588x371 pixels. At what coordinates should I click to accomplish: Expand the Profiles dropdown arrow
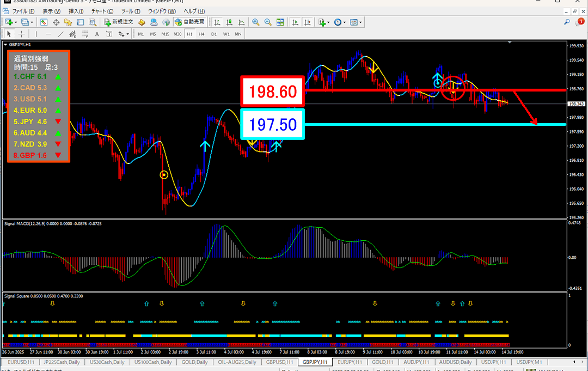pyautogui.click(x=32, y=22)
